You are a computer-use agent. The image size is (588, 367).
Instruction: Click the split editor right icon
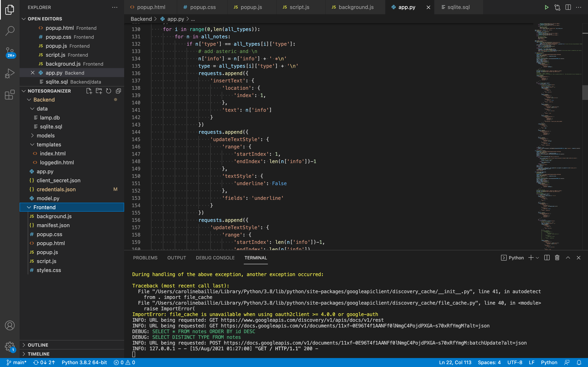click(x=568, y=7)
